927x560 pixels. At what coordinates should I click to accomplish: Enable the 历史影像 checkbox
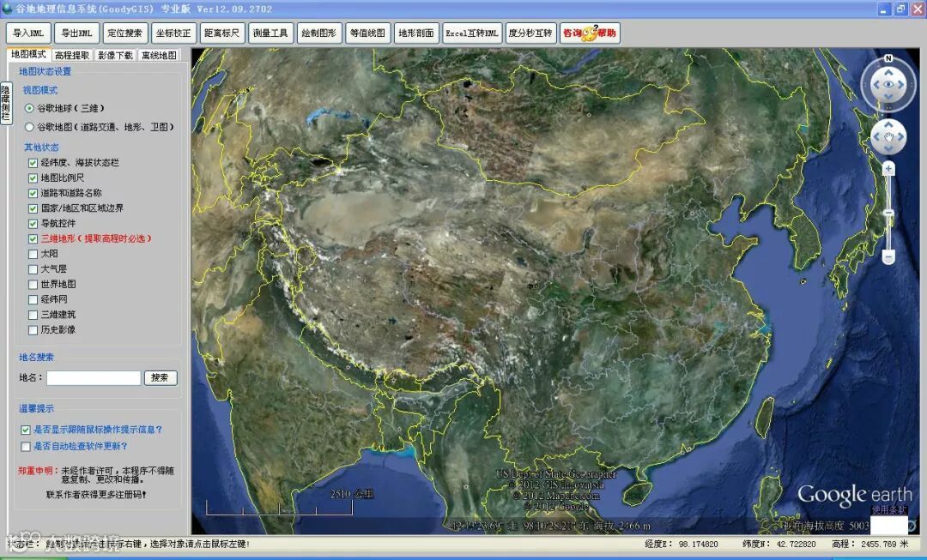[x=33, y=330]
